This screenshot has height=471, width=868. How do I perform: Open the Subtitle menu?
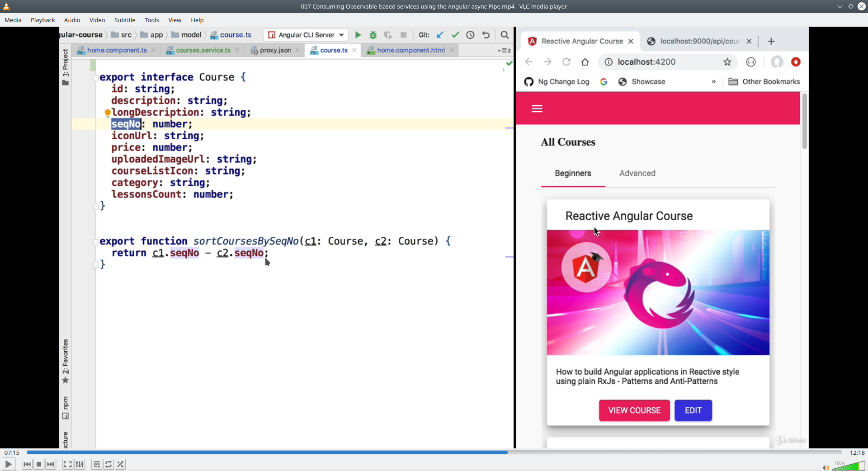click(125, 20)
